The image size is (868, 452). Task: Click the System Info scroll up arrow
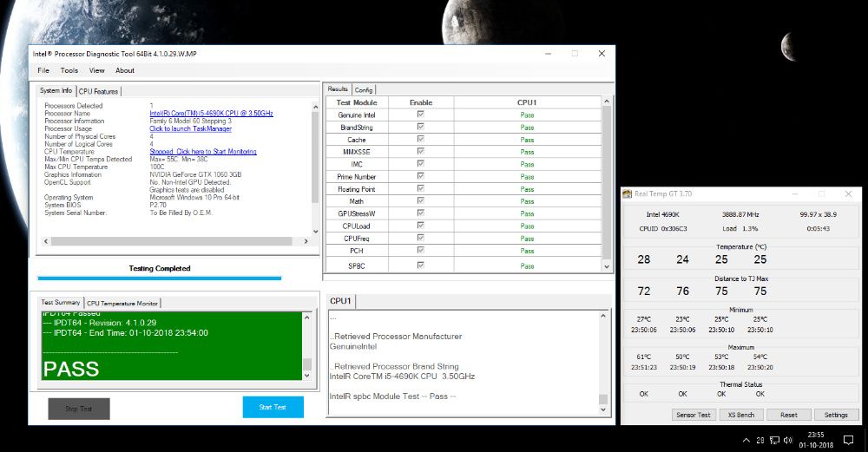tap(316, 107)
